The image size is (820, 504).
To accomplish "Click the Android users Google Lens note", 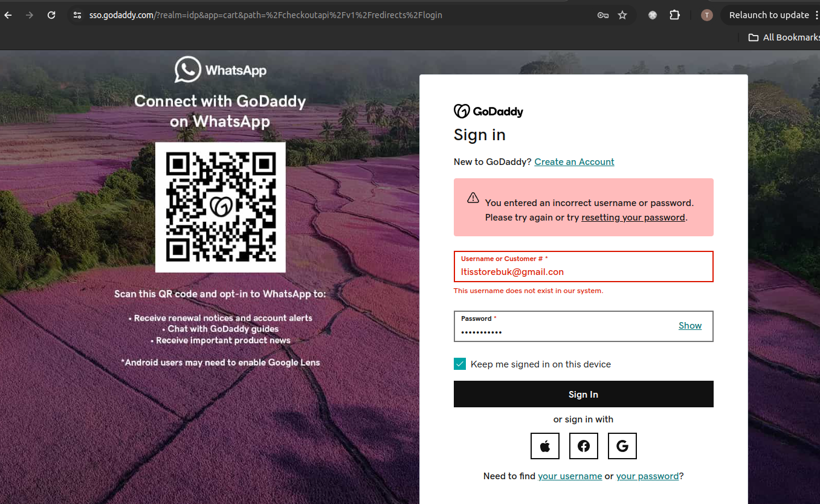I will point(221,363).
